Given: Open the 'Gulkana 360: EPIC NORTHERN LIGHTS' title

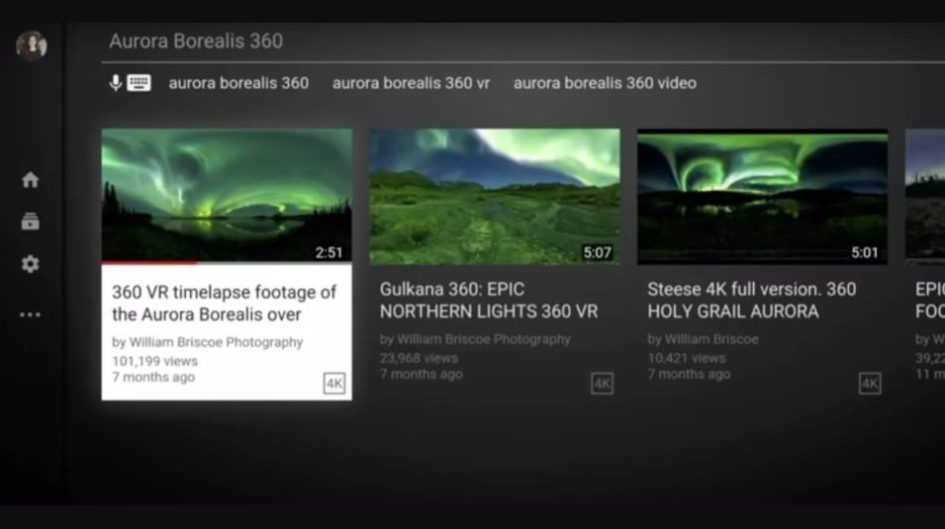Looking at the screenshot, I should pos(488,300).
